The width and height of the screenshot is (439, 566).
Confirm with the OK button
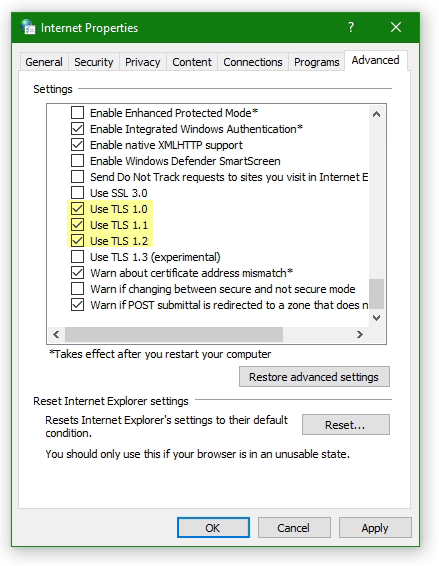pyautogui.click(x=213, y=528)
